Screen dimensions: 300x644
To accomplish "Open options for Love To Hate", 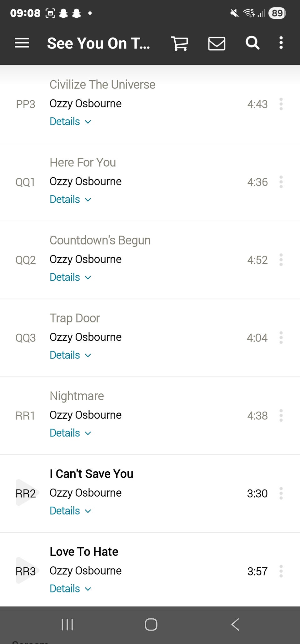I will tap(281, 571).
